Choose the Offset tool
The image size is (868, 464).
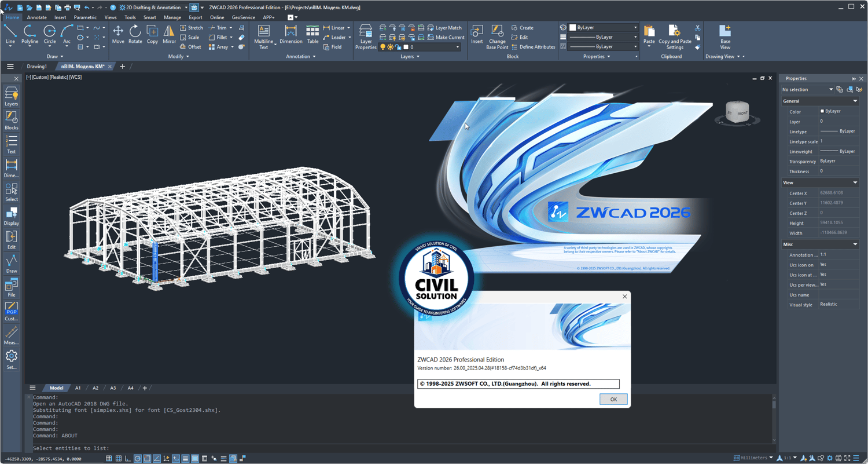(x=191, y=47)
